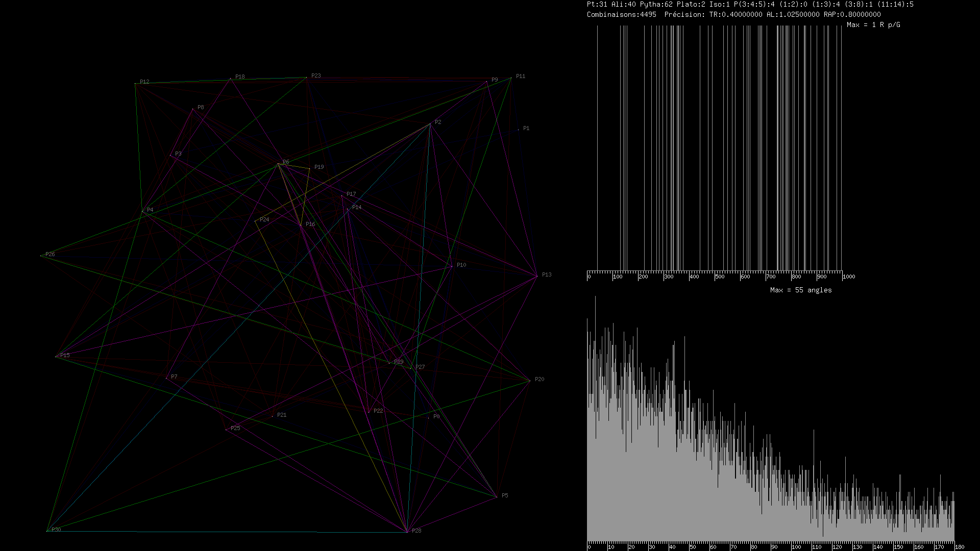Select the 'Max = 55 angles' caption
This screenshot has height=551, width=980.
[801, 290]
